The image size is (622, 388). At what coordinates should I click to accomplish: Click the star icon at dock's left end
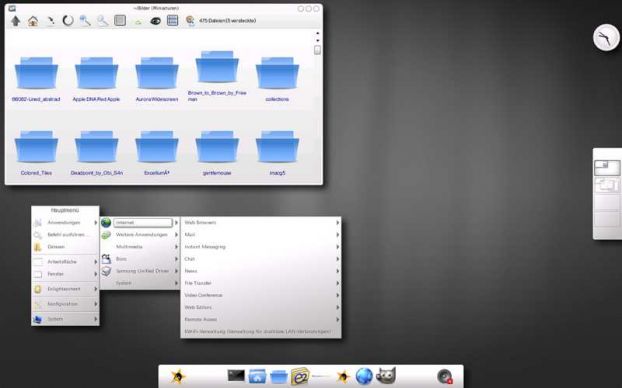click(178, 376)
